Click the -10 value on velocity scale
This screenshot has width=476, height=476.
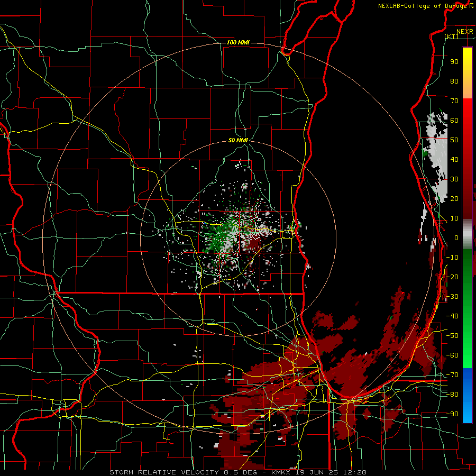pos(452,258)
